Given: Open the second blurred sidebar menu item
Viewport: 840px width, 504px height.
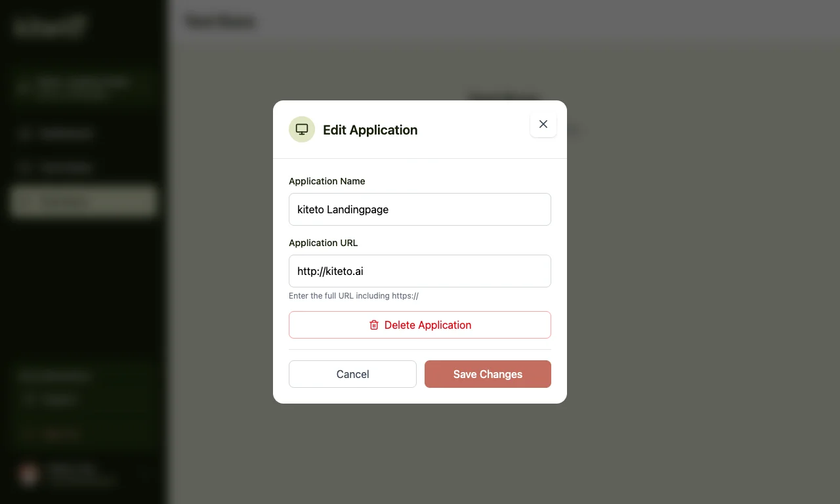Looking at the screenshot, I should pyautogui.click(x=66, y=168).
